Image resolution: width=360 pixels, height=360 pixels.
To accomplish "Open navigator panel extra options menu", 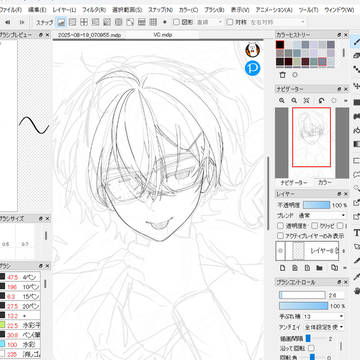I will point(345,100).
